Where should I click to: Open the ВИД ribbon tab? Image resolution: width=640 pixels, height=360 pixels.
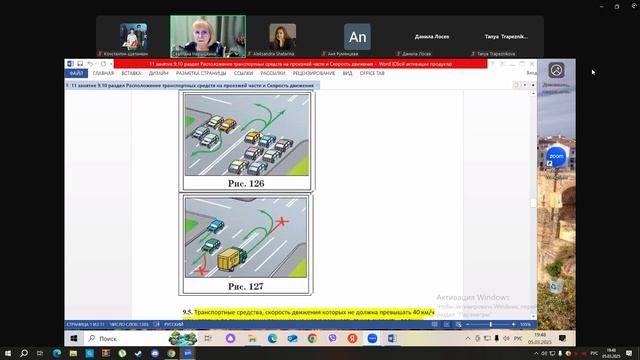point(347,73)
